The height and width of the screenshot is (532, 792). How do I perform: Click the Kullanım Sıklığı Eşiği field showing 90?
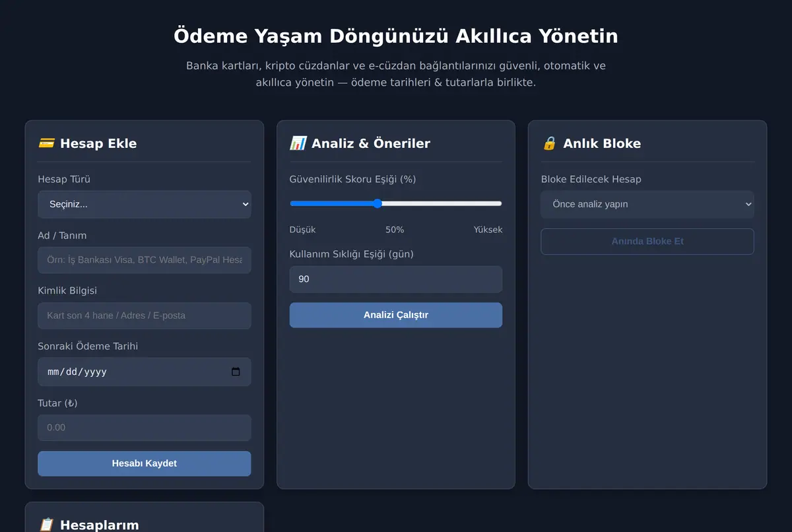395,279
